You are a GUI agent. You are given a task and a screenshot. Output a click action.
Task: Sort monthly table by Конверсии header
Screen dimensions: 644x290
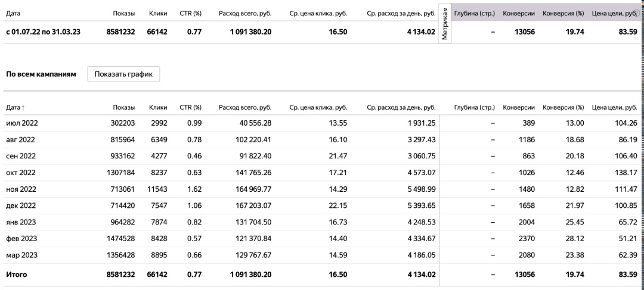(518, 107)
